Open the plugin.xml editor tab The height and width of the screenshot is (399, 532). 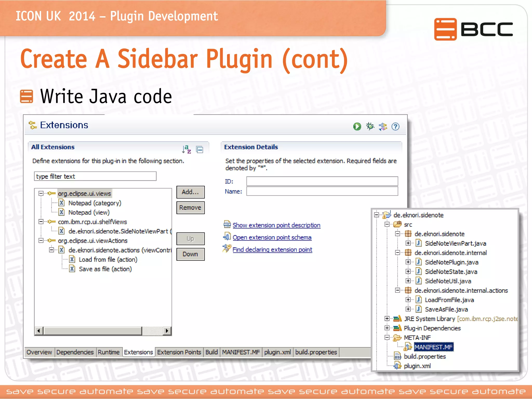coord(277,352)
